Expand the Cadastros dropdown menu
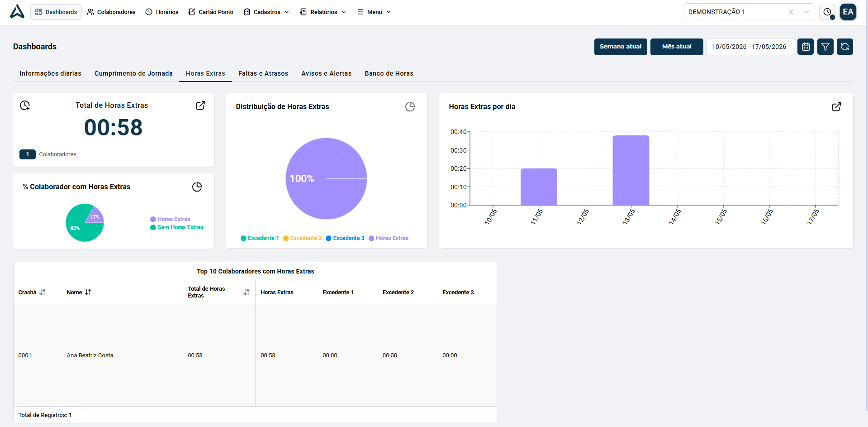 pos(266,12)
